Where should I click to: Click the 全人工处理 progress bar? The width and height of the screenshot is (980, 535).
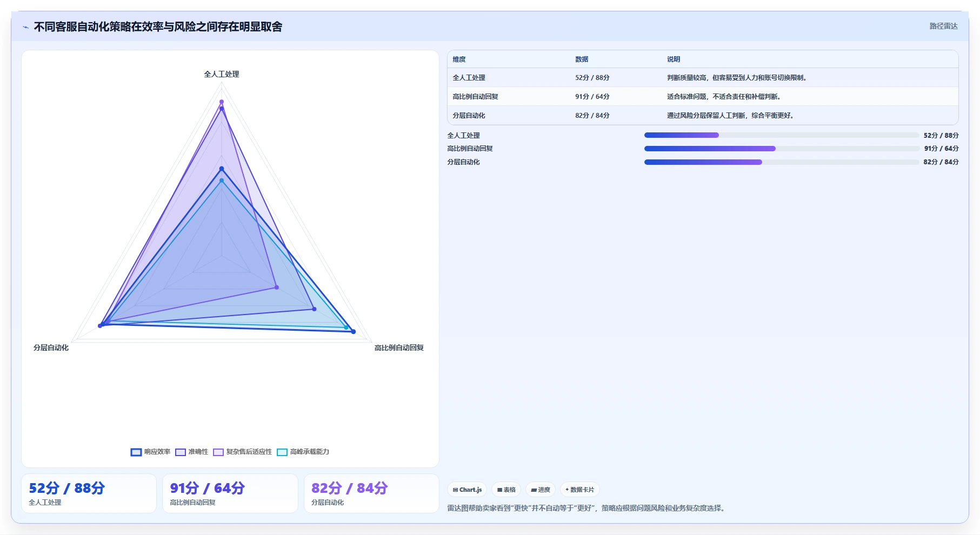coord(782,135)
